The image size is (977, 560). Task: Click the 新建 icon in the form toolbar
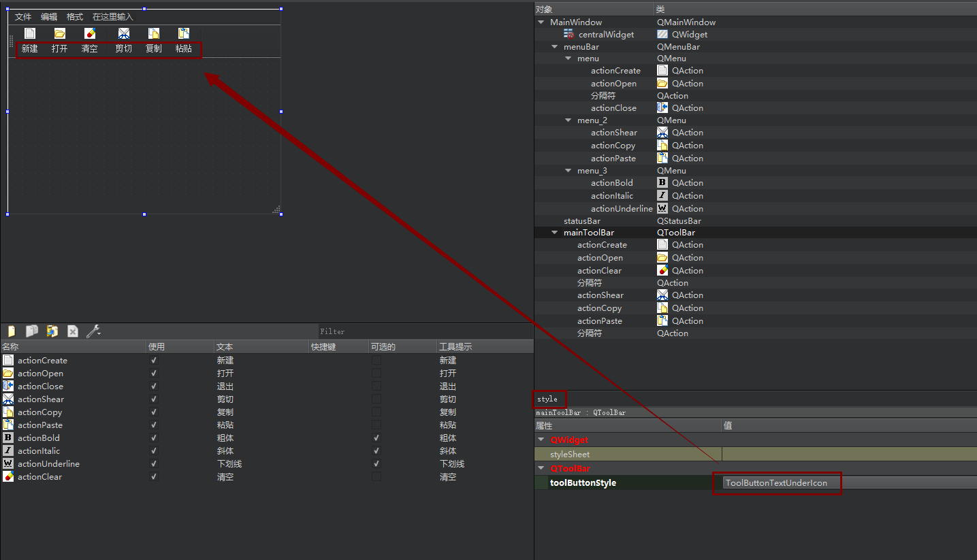coord(29,33)
